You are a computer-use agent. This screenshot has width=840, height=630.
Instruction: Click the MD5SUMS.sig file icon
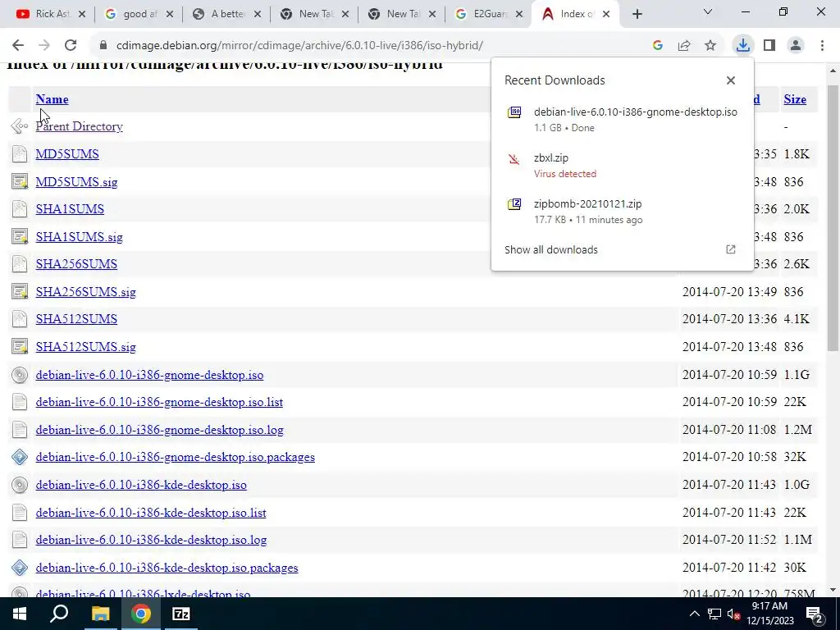[x=20, y=181]
